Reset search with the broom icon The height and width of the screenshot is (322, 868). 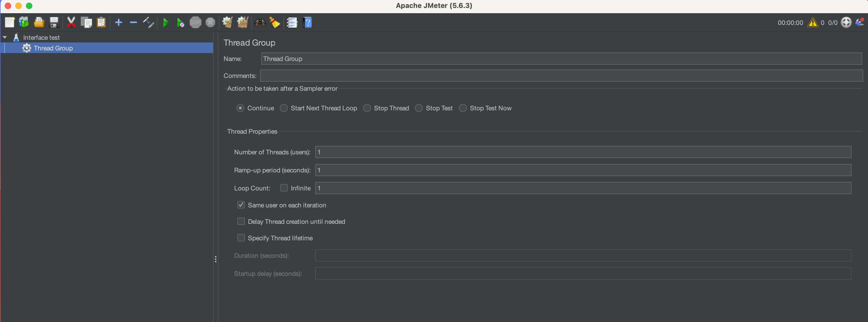pos(274,23)
